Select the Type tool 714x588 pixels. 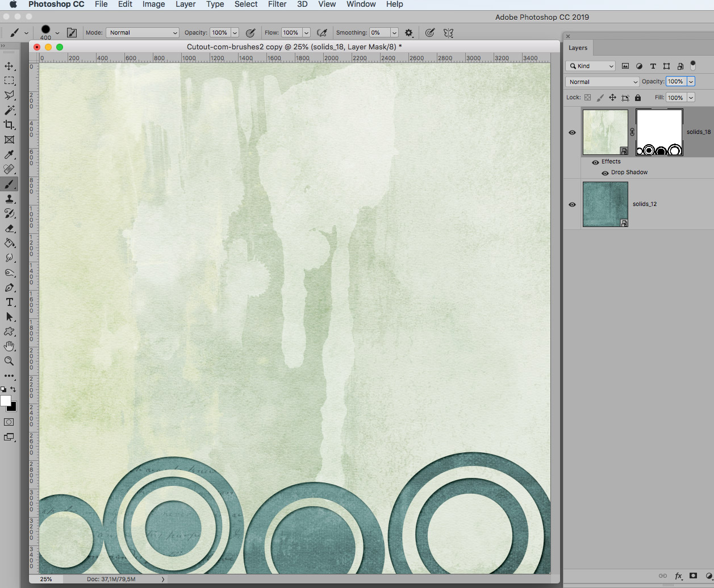coord(9,303)
